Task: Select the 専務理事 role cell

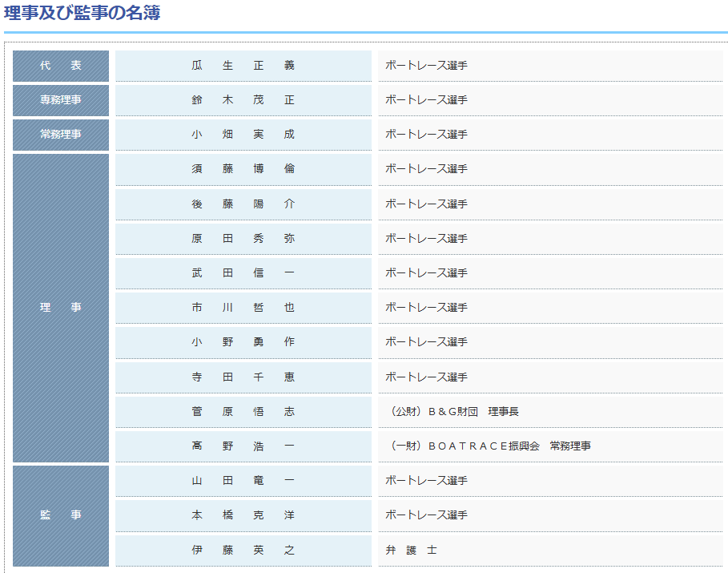Action: pyautogui.click(x=61, y=100)
